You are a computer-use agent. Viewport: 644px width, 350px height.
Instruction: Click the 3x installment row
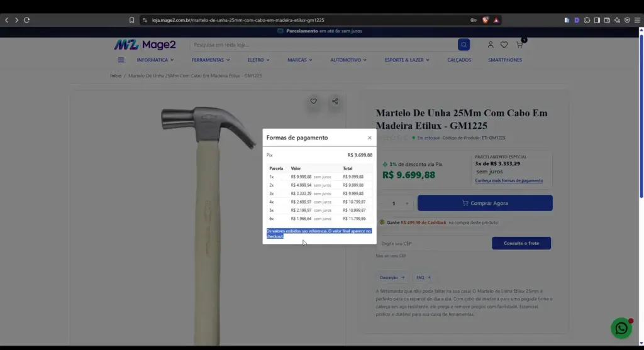(319, 194)
